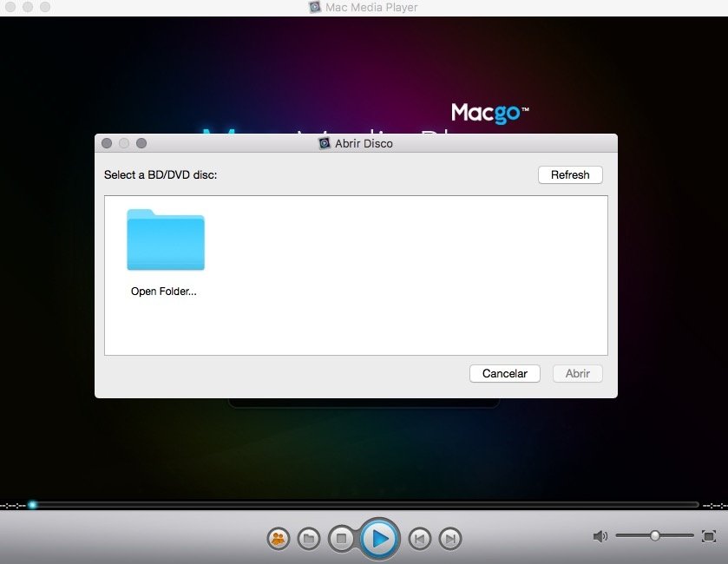Skip to the previous chapter

[420, 539]
